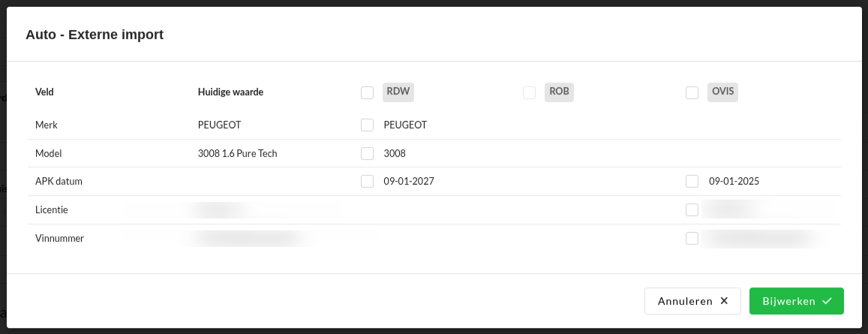This screenshot has width=868, height=334.
Task: Select OVIS APK datum 09-01-2025 checkbox
Action: tap(692, 182)
